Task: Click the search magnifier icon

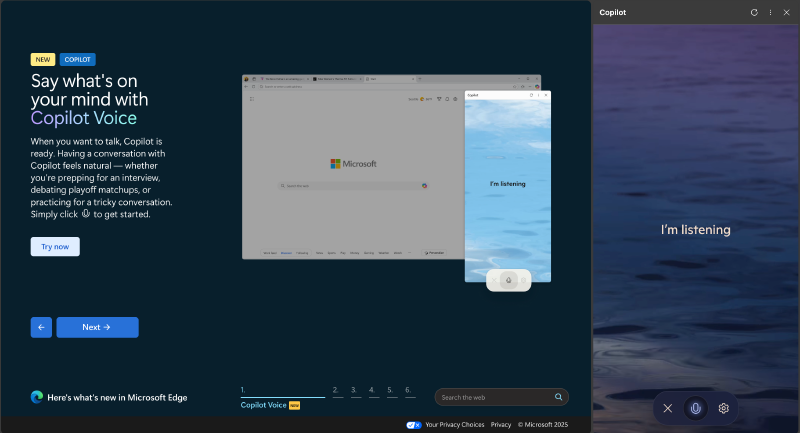Action: pos(558,397)
